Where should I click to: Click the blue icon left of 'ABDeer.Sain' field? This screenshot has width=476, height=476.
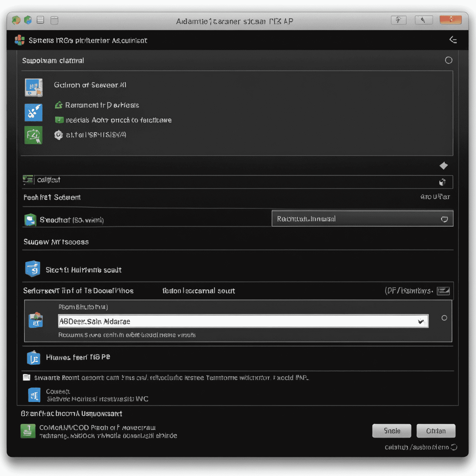point(36,320)
